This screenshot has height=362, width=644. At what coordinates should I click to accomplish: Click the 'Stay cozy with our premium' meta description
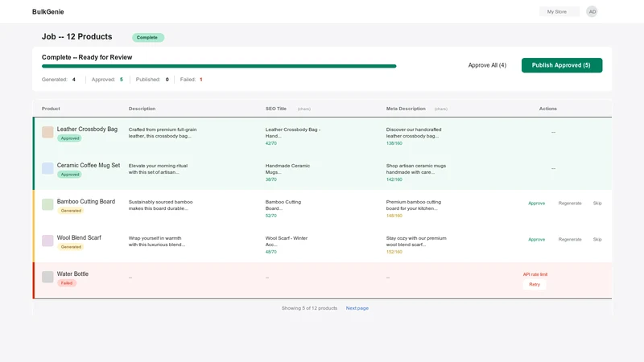(416, 241)
